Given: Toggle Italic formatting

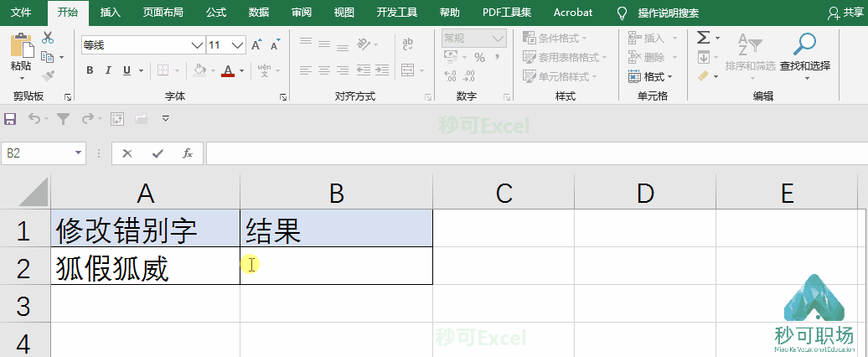Looking at the screenshot, I should coord(108,70).
